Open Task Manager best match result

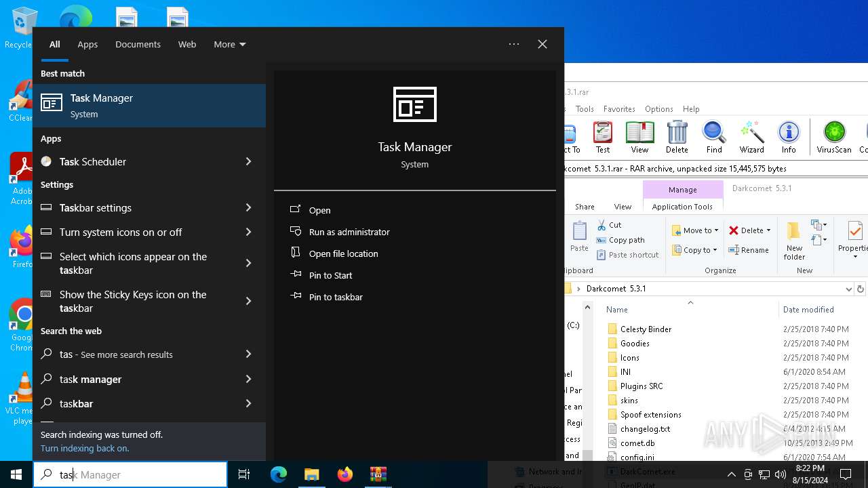pos(149,106)
